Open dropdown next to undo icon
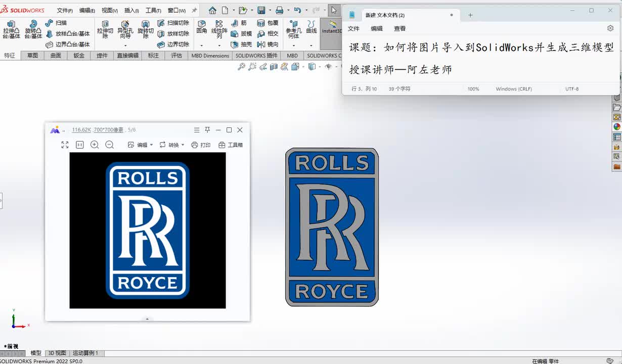The height and width of the screenshot is (364, 622). 306,10
